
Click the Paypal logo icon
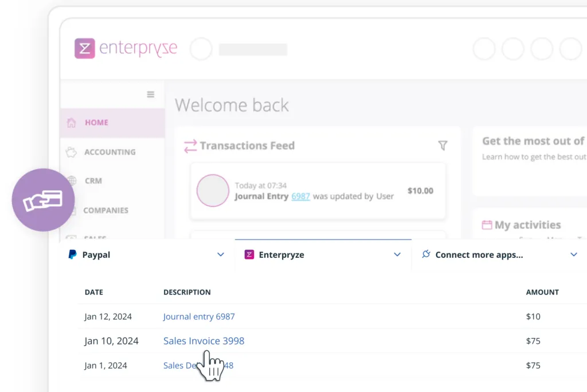pyautogui.click(x=72, y=254)
